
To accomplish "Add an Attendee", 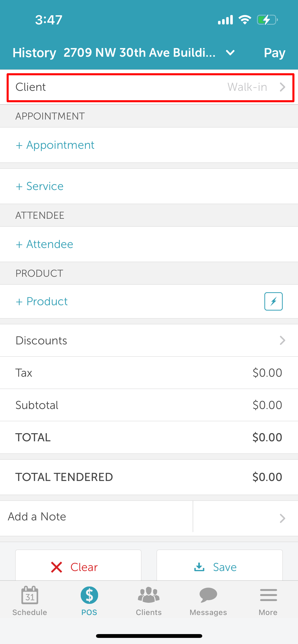I will point(44,244).
